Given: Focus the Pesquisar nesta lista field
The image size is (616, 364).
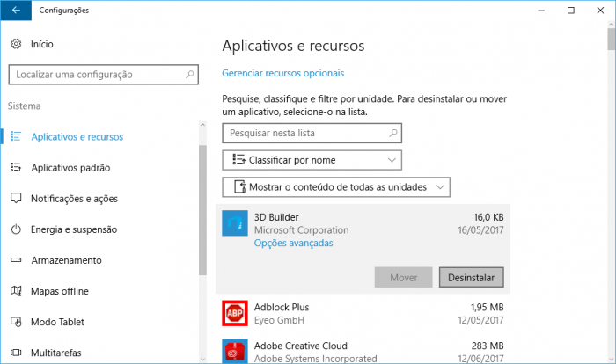Looking at the screenshot, I should 312,133.
